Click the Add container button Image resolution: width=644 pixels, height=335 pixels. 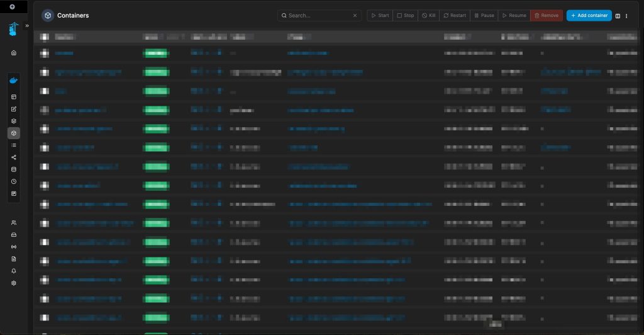(589, 16)
